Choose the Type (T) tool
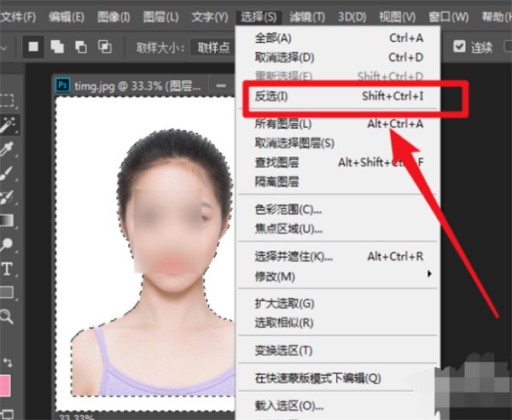The height and width of the screenshot is (420, 512). 8,269
